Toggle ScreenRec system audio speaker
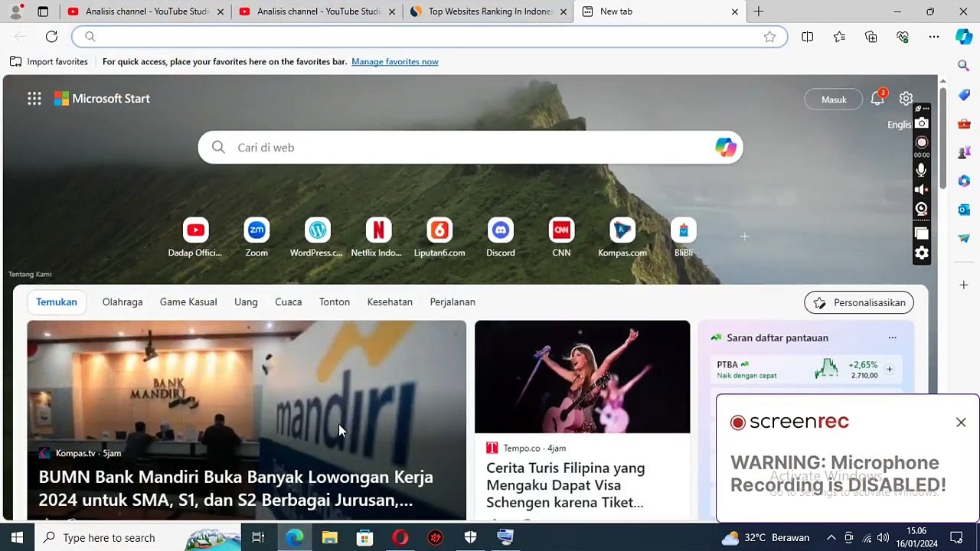The image size is (980, 551). 922,189
